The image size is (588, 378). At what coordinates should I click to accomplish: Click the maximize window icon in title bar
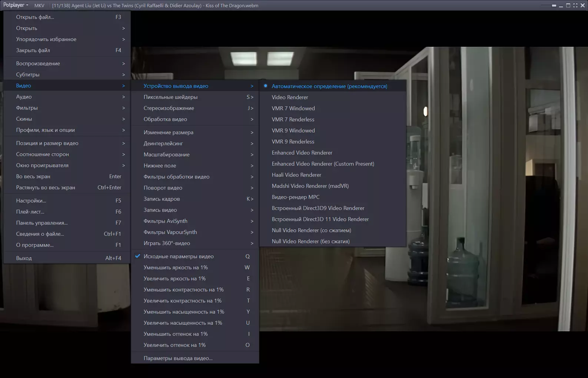coord(568,5)
